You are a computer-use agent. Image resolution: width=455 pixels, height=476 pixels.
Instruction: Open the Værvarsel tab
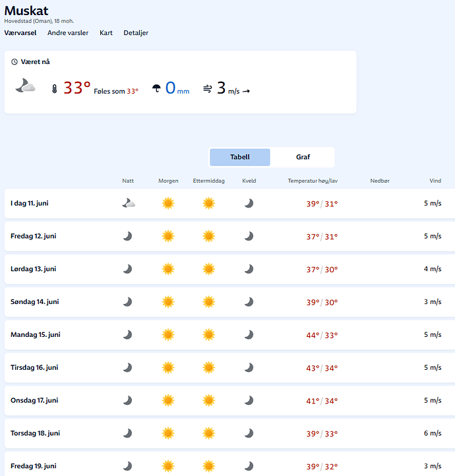click(20, 33)
